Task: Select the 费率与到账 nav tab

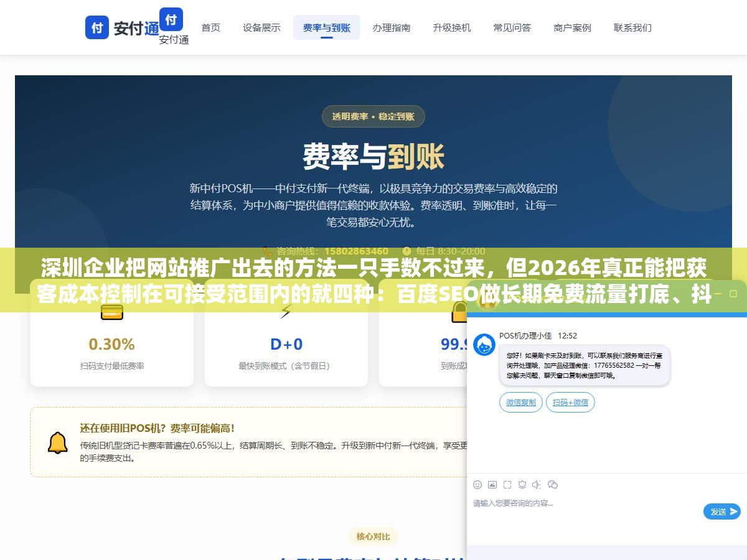Action: point(327,27)
